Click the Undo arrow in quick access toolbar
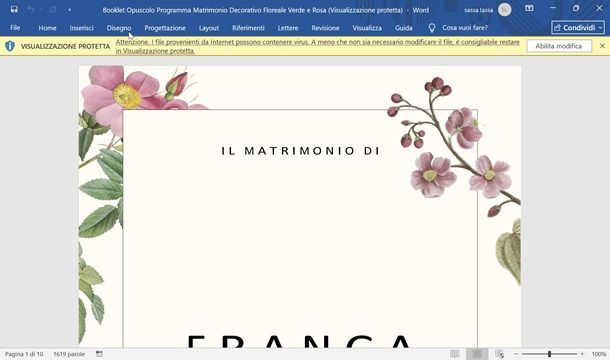Image resolution: width=610 pixels, height=360 pixels. (x=31, y=9)
